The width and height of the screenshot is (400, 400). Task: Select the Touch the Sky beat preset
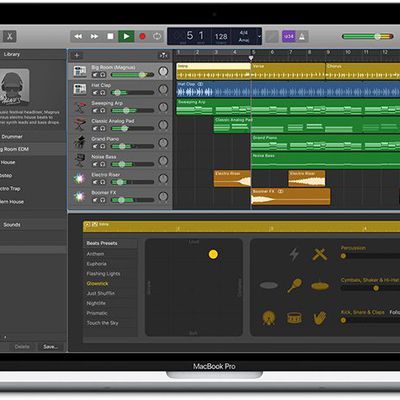tap(102, 323)
